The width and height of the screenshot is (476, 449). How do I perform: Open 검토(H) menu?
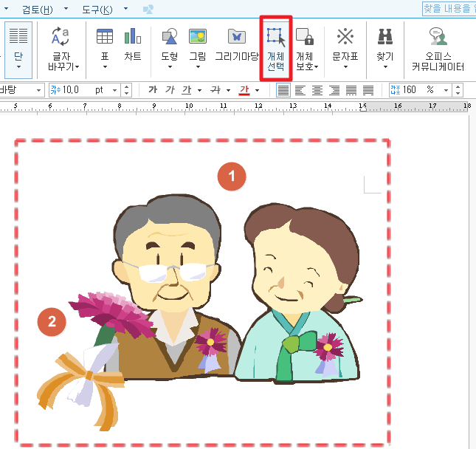click(x=37, y=10)
